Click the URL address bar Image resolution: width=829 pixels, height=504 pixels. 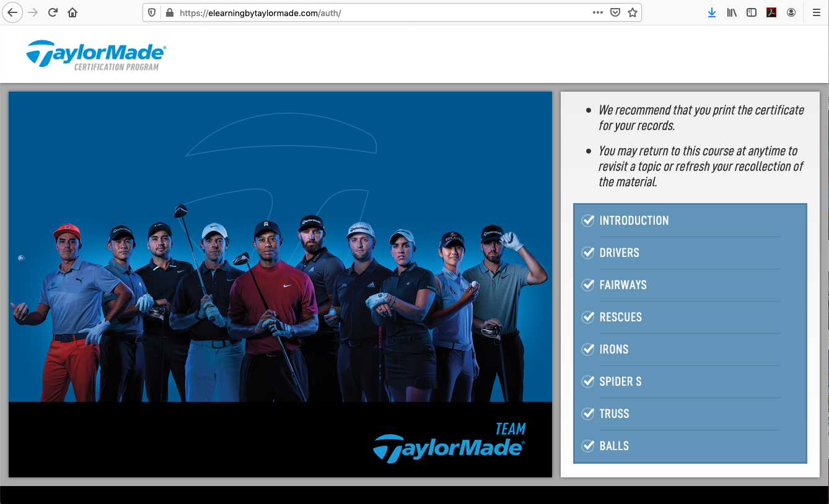pyautogui.click(x=372, y=12)
